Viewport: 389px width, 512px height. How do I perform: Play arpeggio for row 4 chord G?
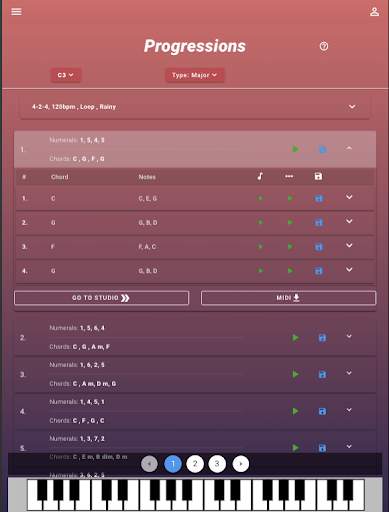[x=290, y=271]
